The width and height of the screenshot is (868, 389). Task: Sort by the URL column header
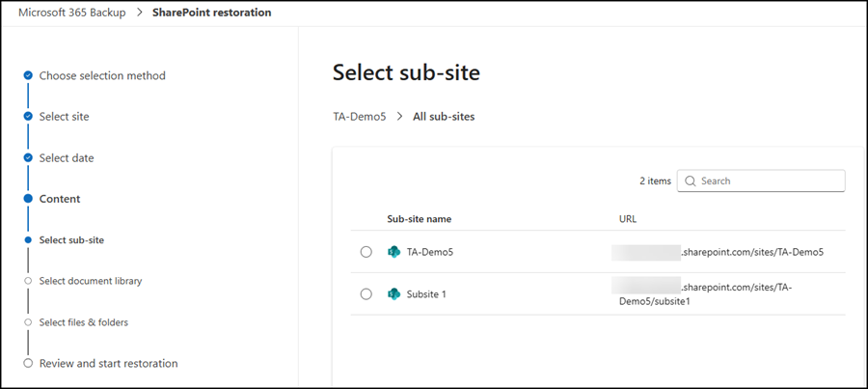pos(628,219)
